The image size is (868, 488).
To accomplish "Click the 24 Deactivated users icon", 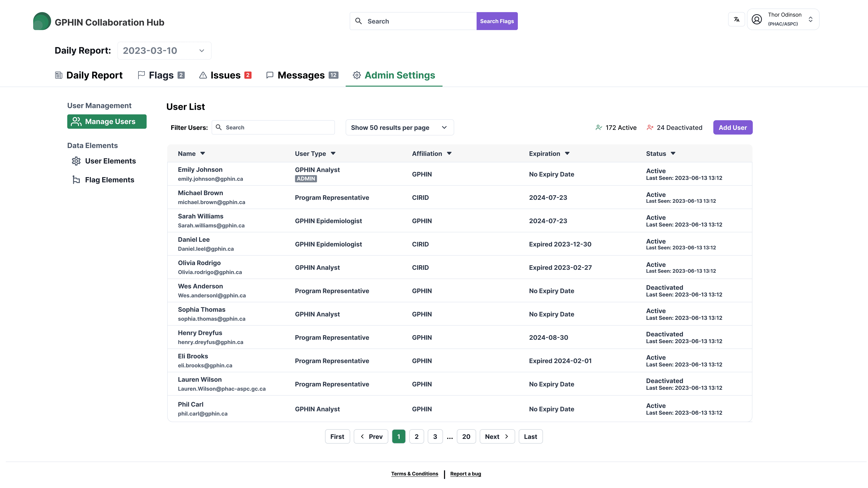I will 650,127.
